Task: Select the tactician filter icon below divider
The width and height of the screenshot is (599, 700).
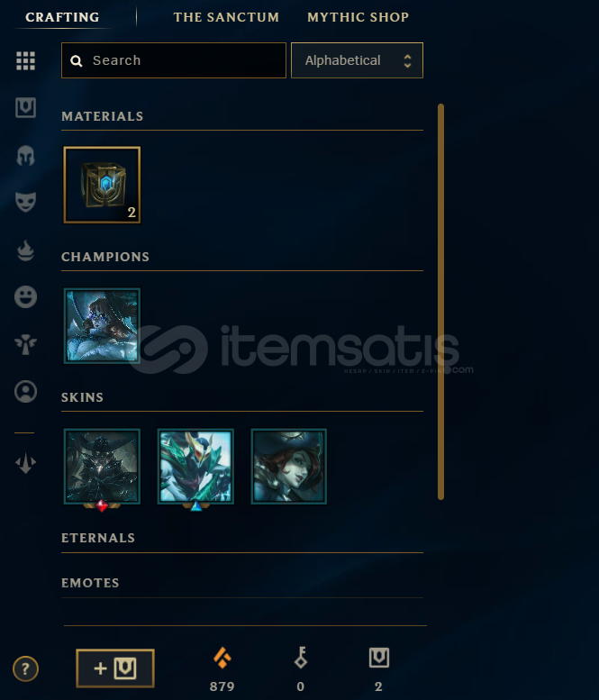Action: (x=25, y=463)
